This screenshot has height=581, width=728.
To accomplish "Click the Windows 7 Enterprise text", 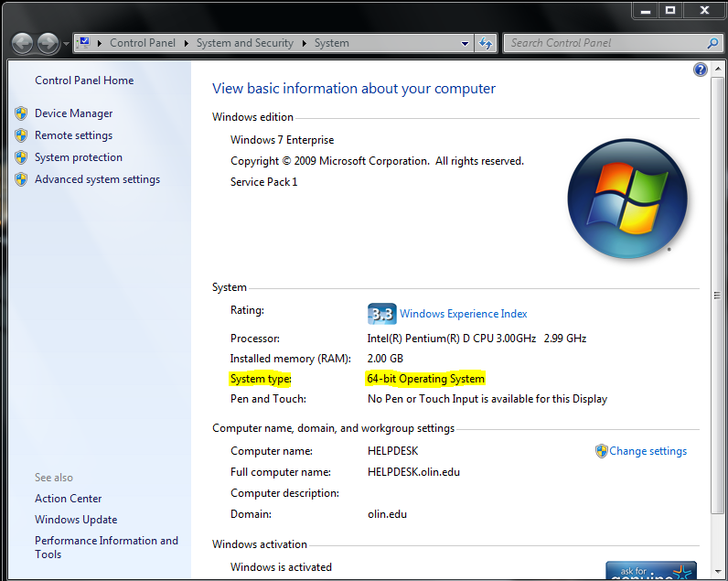I will (283, 140).
